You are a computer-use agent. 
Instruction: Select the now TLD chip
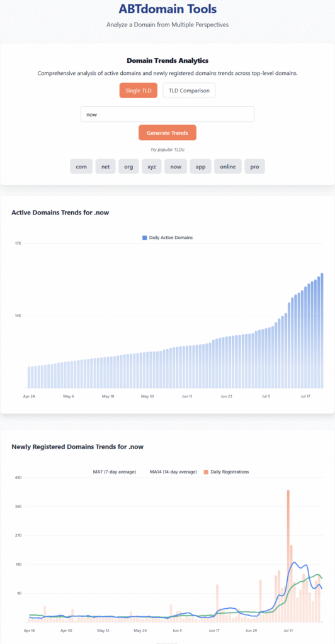[176, 167]
